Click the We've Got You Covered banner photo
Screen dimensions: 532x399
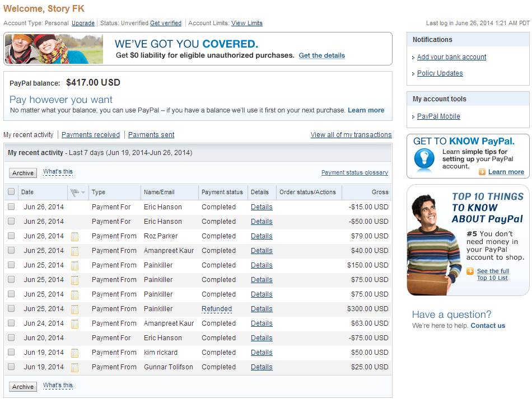pos(54,49)
